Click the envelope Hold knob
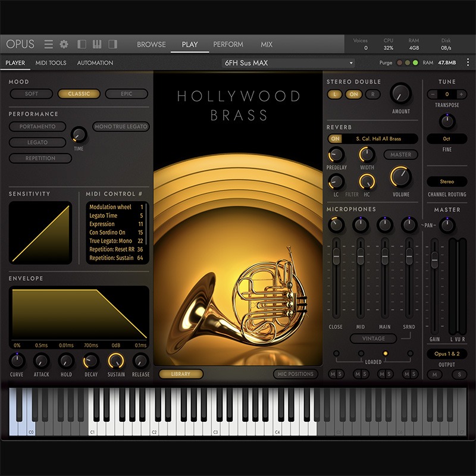This screenshot has width=476, height=476. pos(66,361)
